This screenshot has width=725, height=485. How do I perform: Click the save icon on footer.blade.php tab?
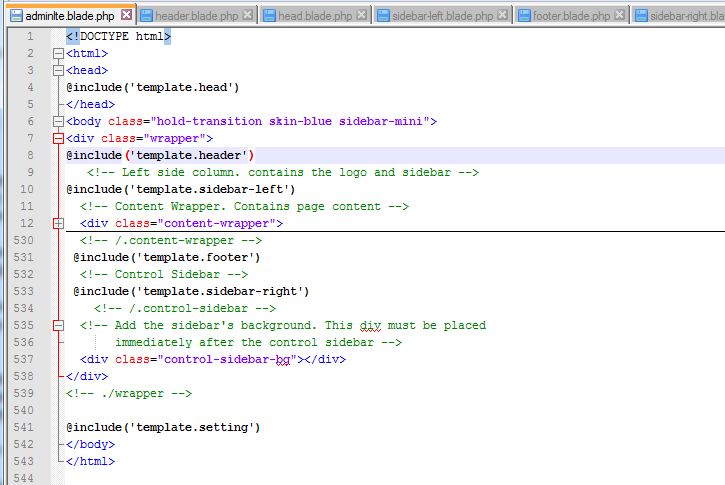pos(524,16)
